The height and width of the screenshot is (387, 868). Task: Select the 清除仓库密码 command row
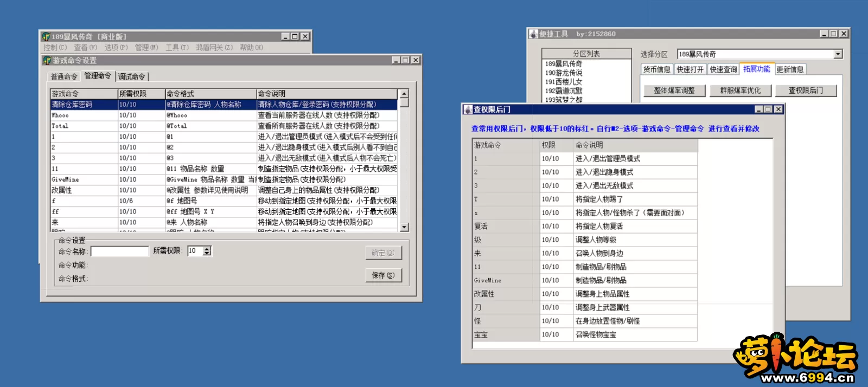pos(224,105)
